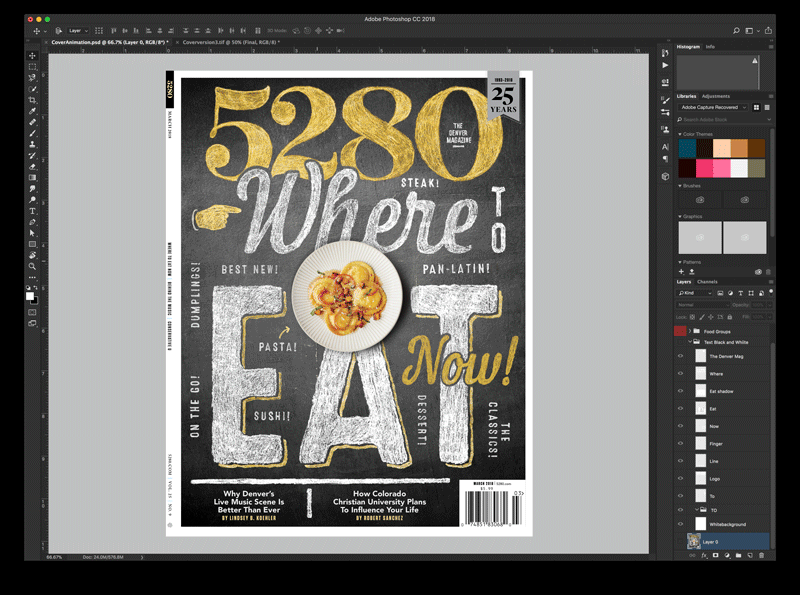Select the Crop tool
The width and height of the screenshot is (800, 595).
pyautogui.click(x=32, y=101)
